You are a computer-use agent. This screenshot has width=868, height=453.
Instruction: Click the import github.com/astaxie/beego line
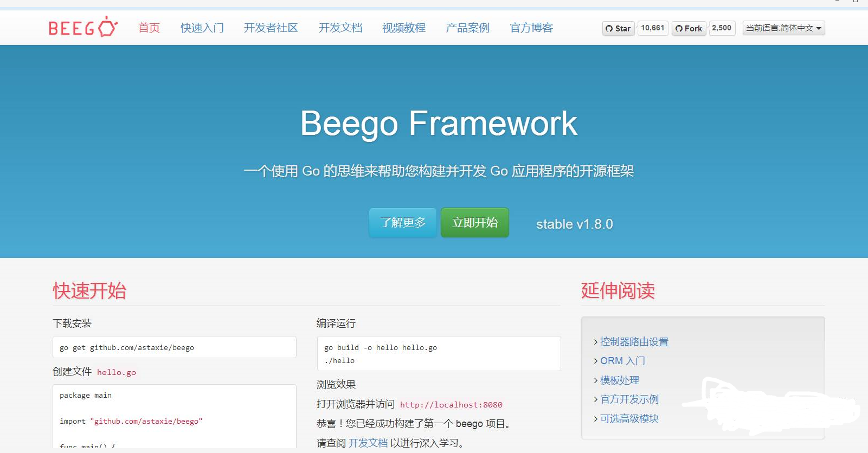click(x=131, y=422)
